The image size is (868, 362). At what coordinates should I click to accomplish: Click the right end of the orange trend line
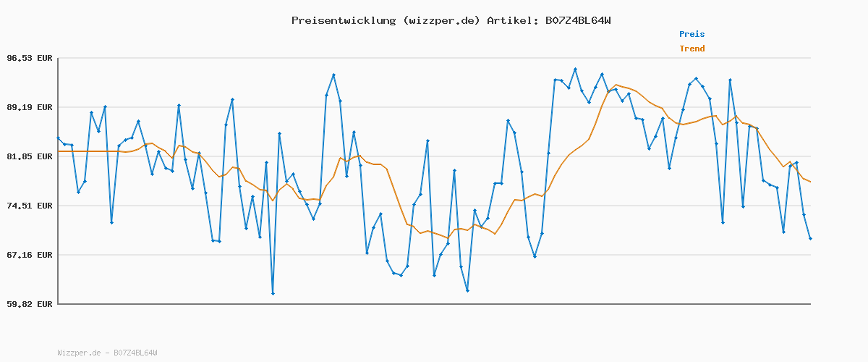[810, 182]
